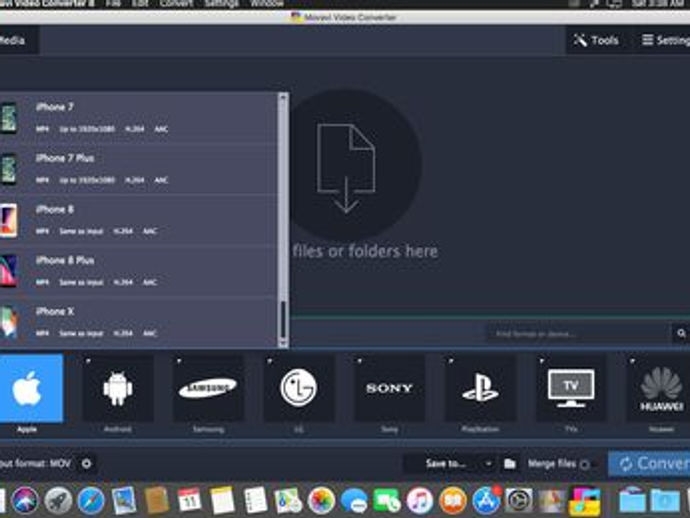
Task: Open Photos from the dock
Action: (x=321, y=500)
